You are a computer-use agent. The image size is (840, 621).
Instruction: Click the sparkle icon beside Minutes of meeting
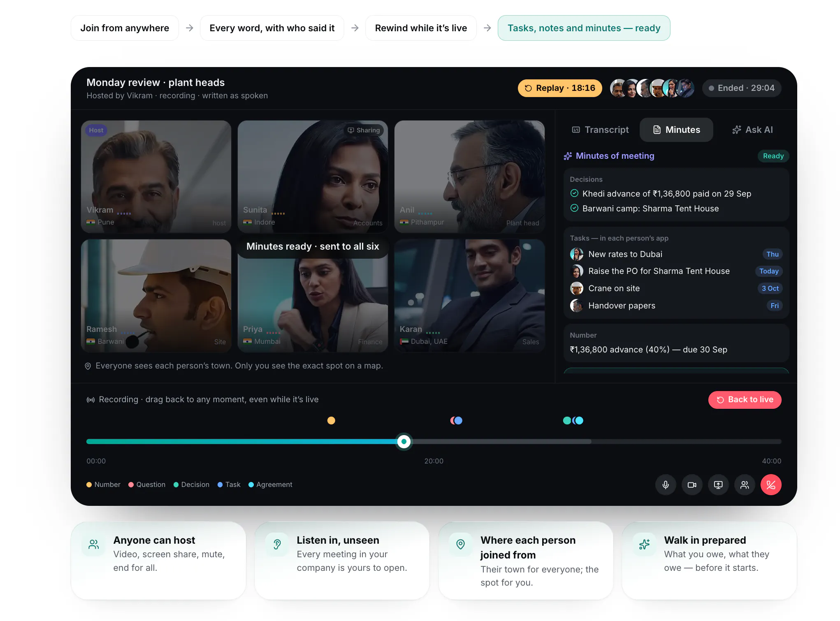coord(568,156)
